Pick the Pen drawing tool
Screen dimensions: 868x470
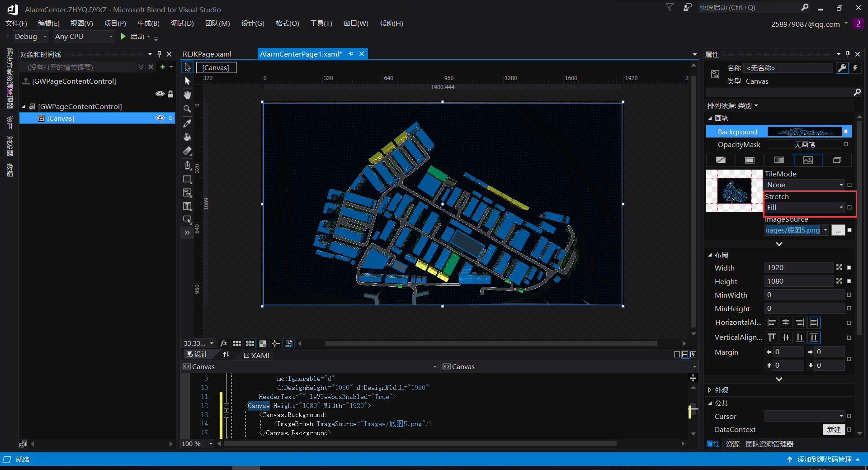(187, 165)
